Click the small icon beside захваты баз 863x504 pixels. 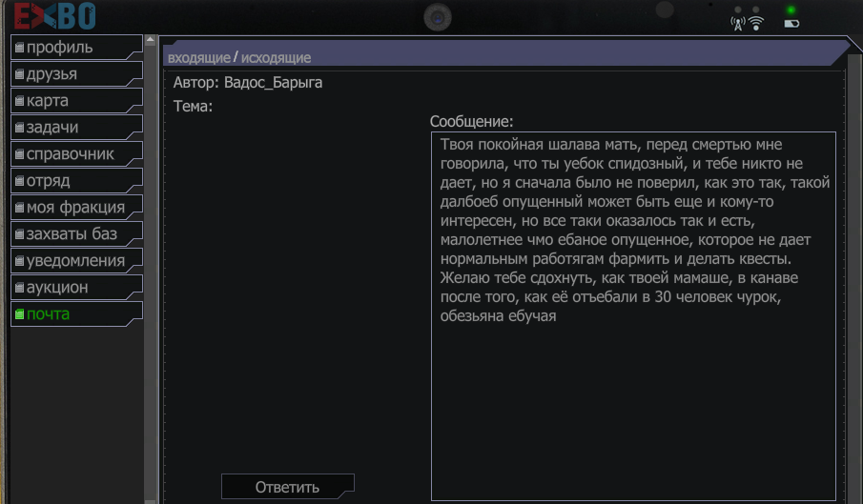point(19,234)
